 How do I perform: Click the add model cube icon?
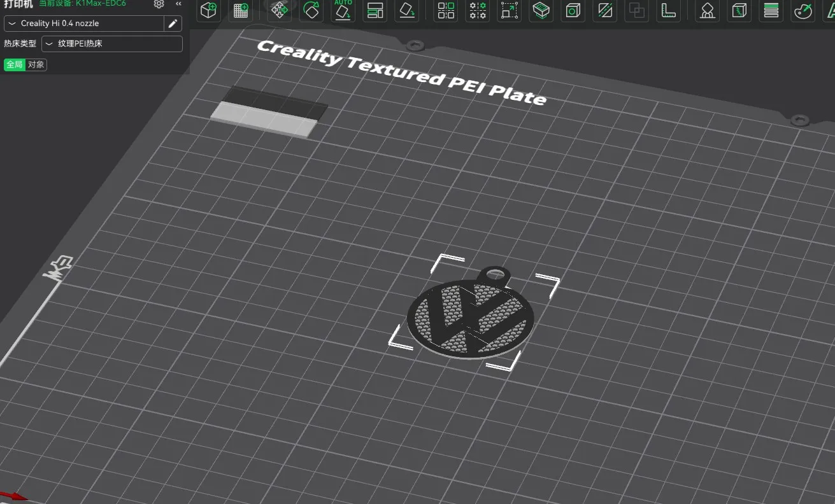pyautogui.click(x=209, y=10)
